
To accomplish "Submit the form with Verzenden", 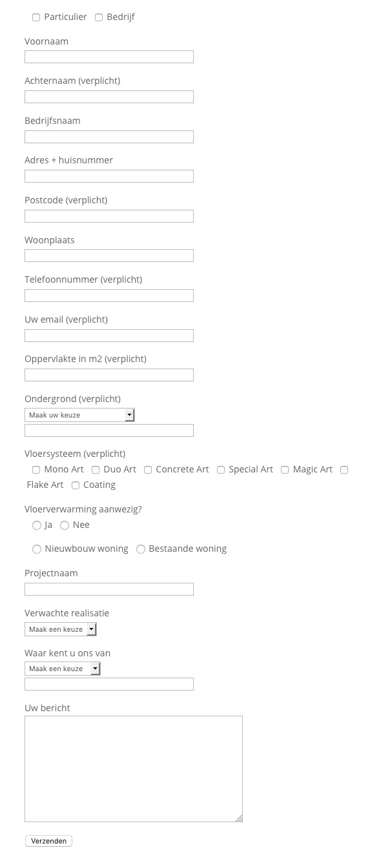I will click(49, 841).
